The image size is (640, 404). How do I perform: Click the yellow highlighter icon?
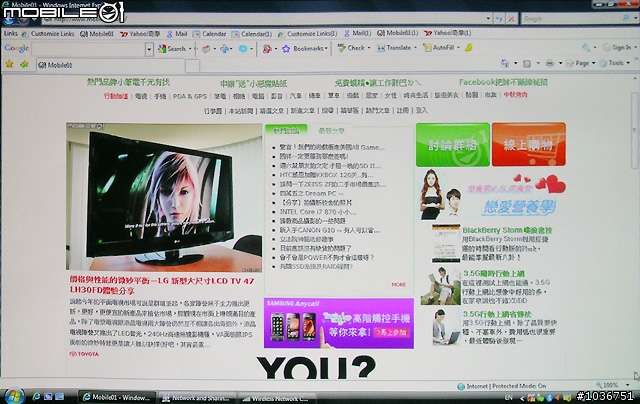click(x=469, y=48)
